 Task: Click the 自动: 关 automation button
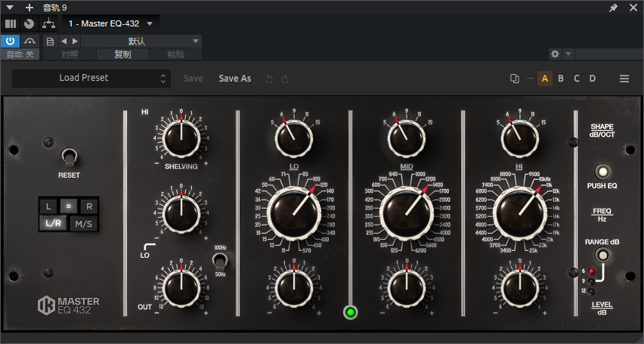coord(20,54)
